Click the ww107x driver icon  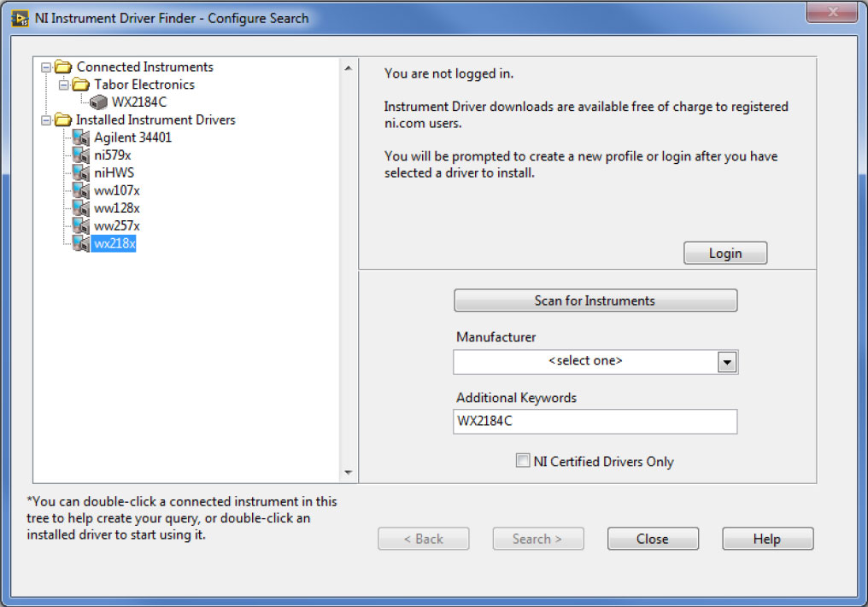pyautogui.click(x=81, y=190)
